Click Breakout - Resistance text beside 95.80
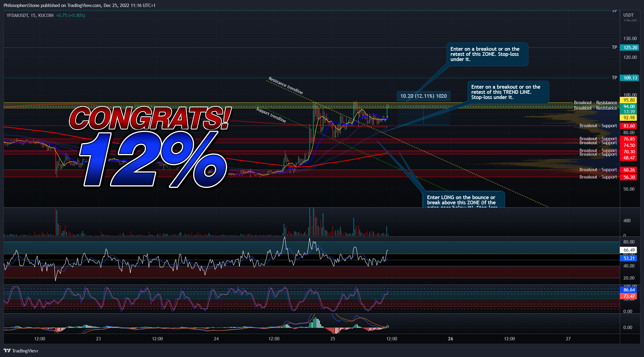This screenshot has height=357, width=644. [595, 103]
